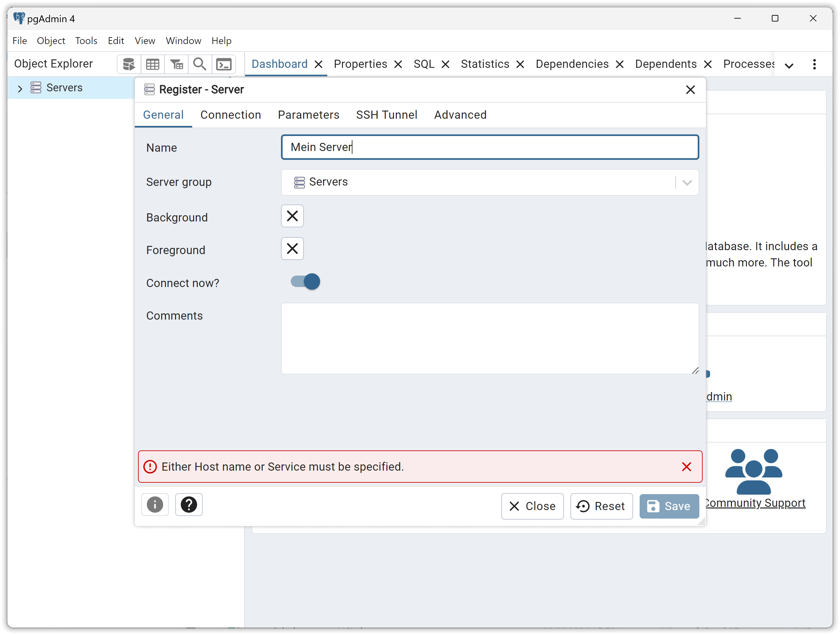This screenshot has width=840, height=635.
Task: Clear the Foreground color selection
Action: 292,249
